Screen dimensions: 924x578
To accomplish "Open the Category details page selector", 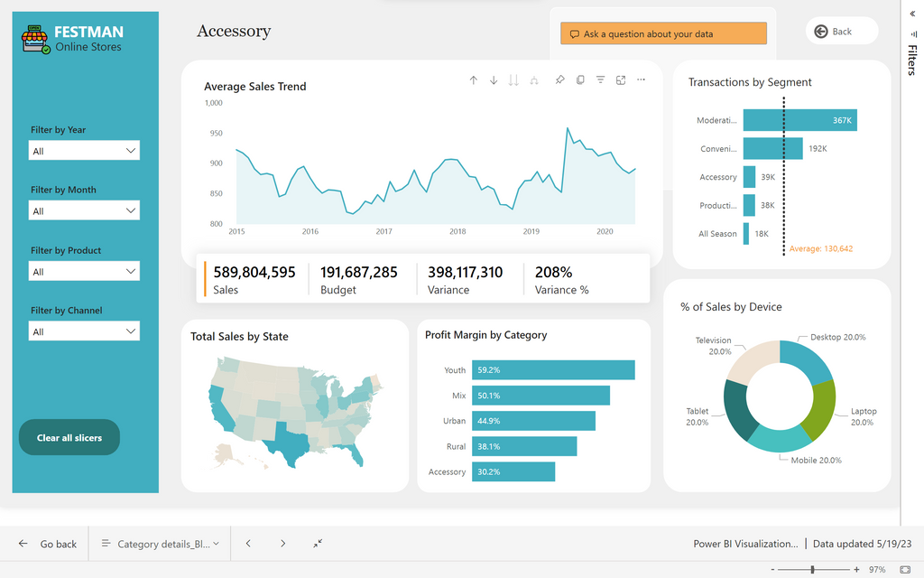I will point(161,544).
